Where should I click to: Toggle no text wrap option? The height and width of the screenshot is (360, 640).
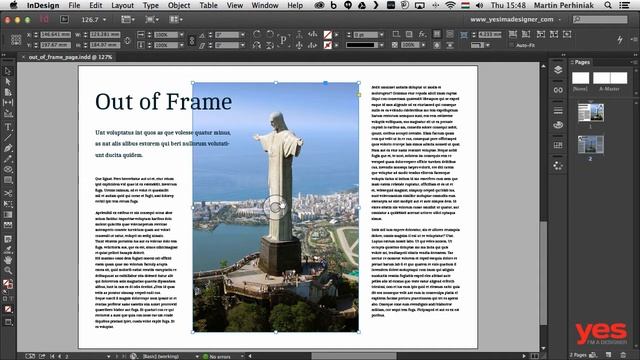click(437, 34)
